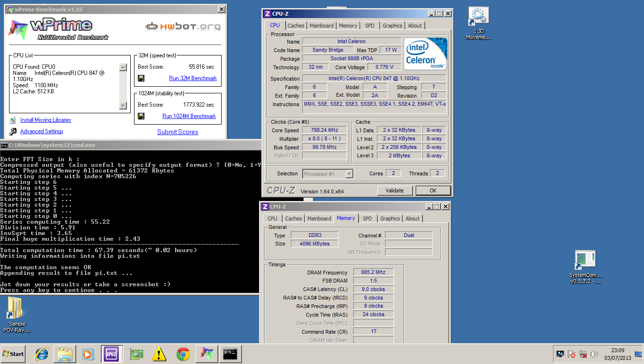Click the Action Center flag tray icon

point(572,354)
